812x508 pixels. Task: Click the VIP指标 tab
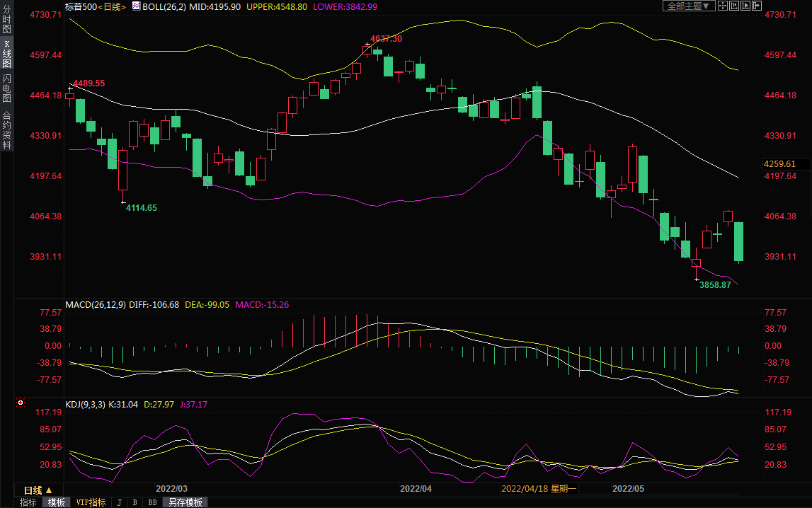point(91,502)
